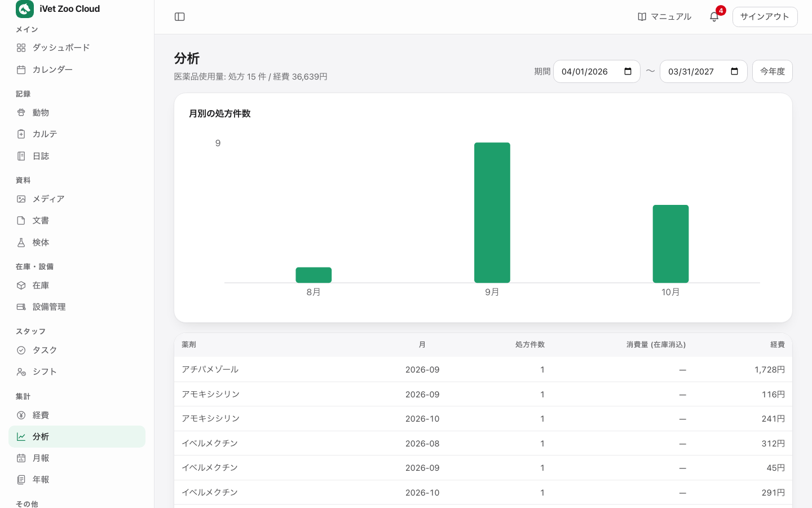This screenshot has height=508, width=812.
Task: Click the 経費 column header in table
Action: pyautogui.click(x=778, y=345)
